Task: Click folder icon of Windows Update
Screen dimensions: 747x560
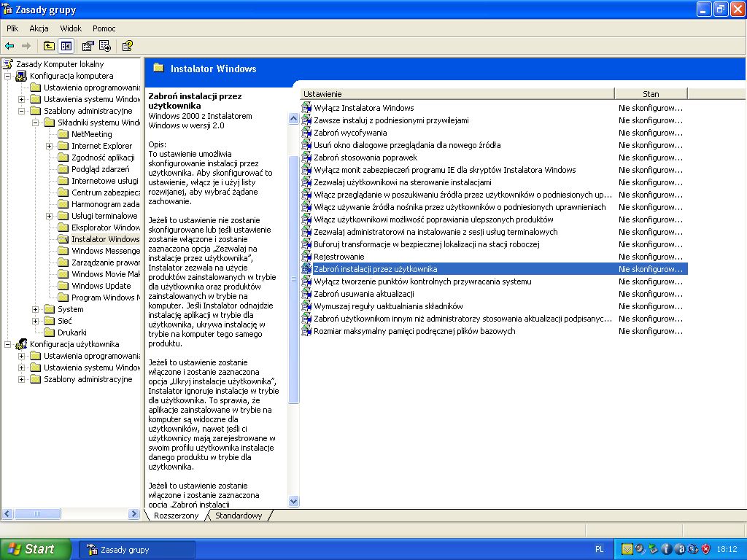Action: pos(63,286)
